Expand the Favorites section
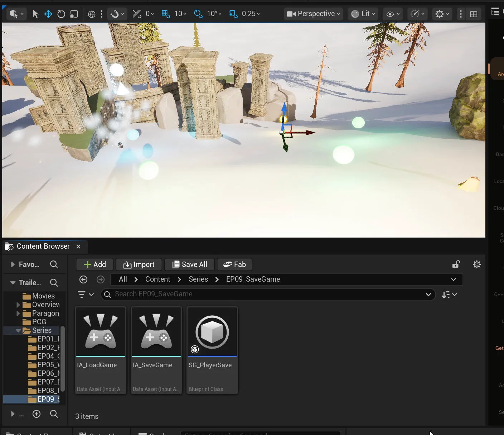This screenshot has height=435, width=504. (13, 264)
